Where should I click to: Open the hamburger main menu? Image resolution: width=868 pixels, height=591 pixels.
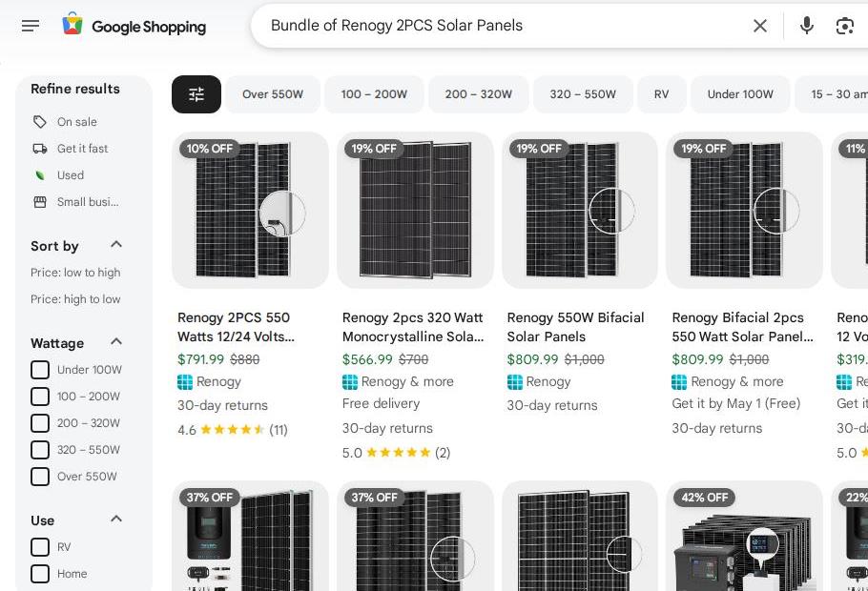31,26
